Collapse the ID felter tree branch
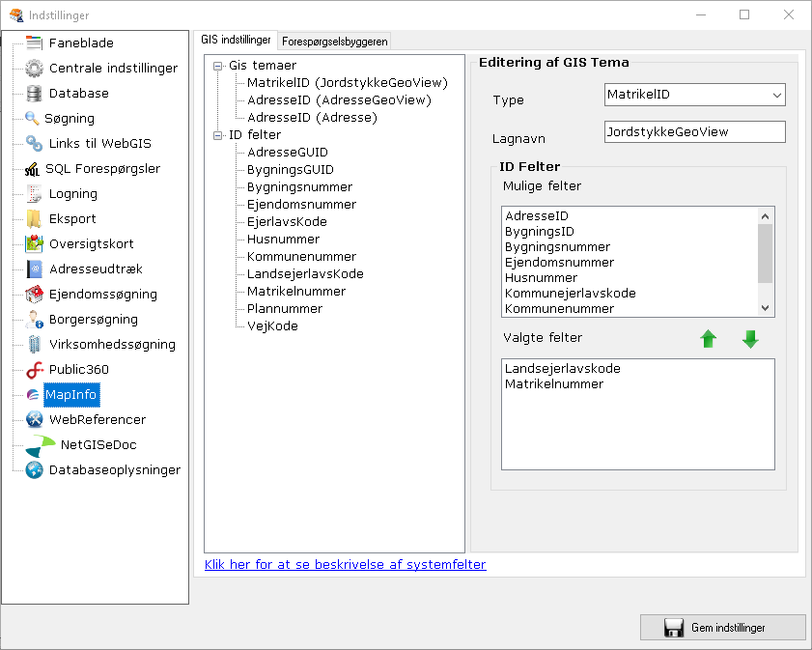 click(217, 134)
